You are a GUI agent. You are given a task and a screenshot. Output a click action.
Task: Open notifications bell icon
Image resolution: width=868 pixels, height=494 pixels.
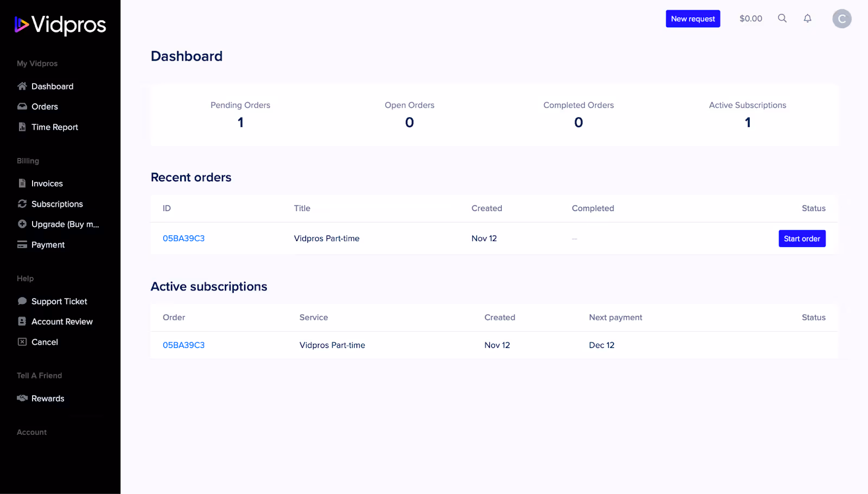click(x=808, y=18)
